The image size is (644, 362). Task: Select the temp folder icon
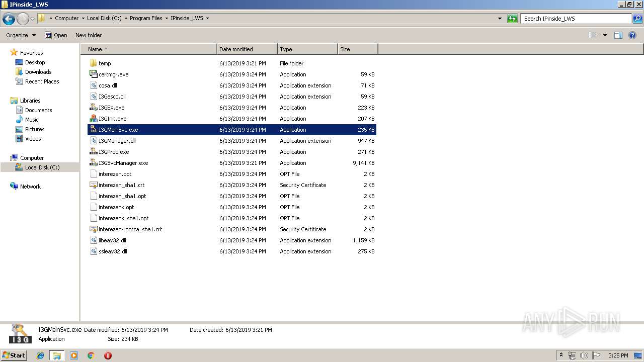(93, 63)
